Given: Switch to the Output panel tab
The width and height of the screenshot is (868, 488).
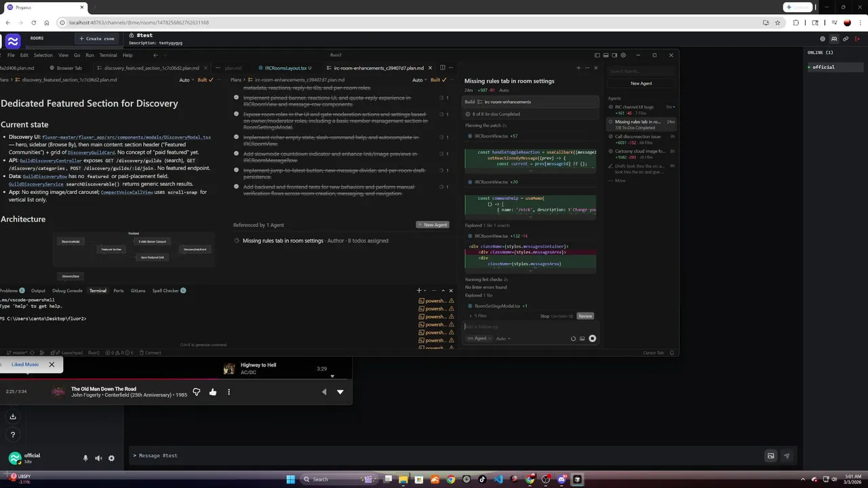Looking at the screenshot, I should 38,291.
